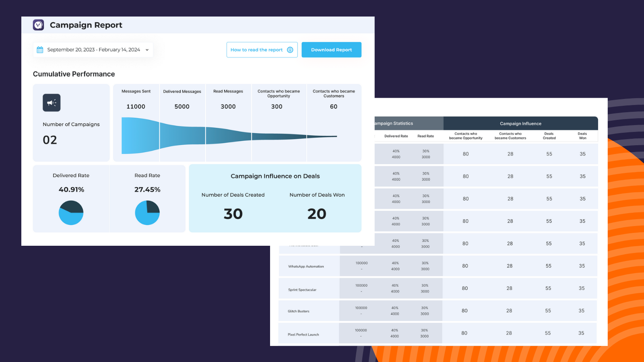
Task: Click the info icon beside How to read
Action: pyautogui.click(x=290, y=50)
